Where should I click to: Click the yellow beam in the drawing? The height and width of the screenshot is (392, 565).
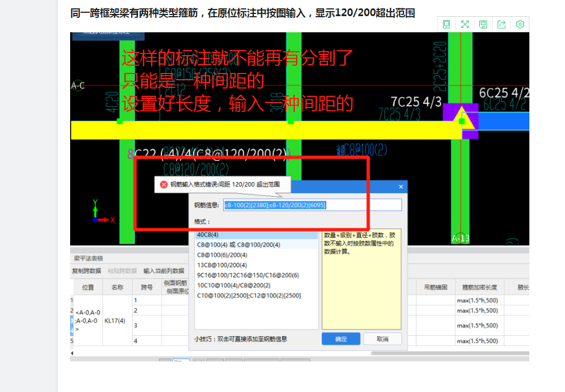point(267,130)
